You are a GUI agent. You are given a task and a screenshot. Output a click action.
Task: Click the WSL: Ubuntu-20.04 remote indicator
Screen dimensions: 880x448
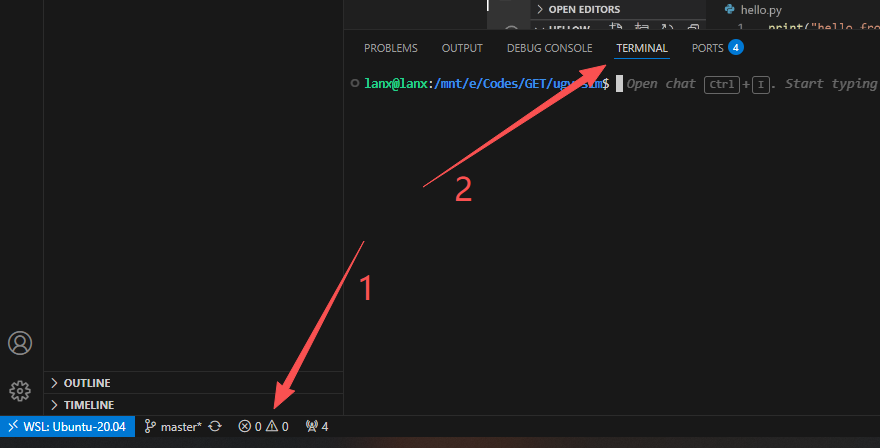point(67,427)
